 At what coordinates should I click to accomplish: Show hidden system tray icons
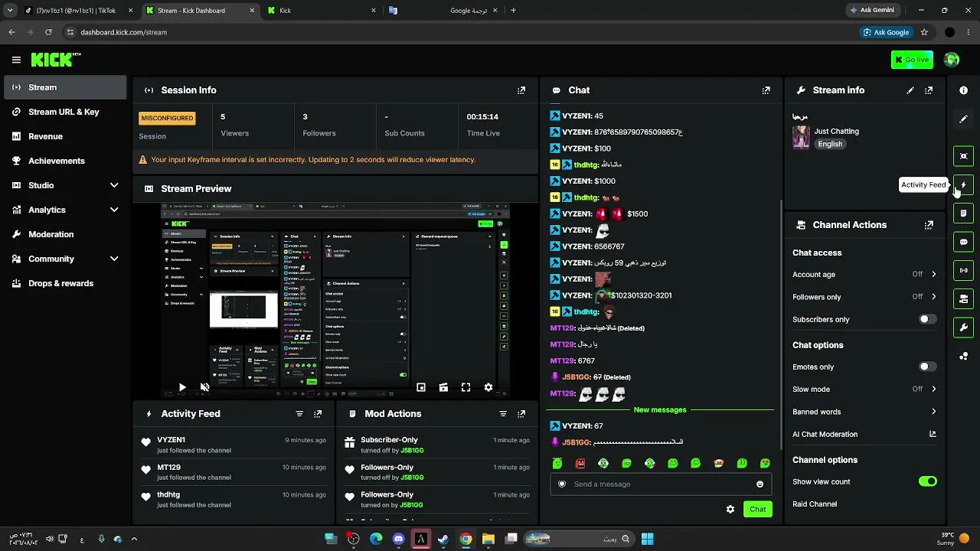[134, 539]
